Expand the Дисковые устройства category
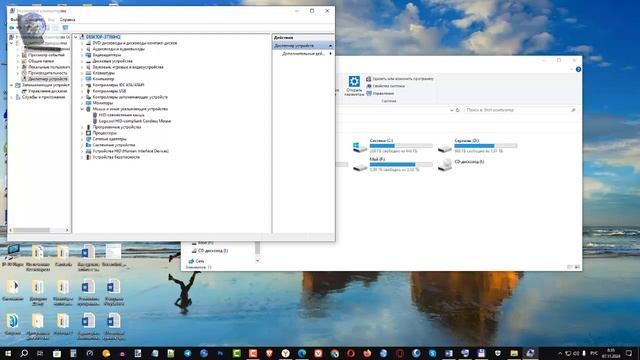 point(82,61)
